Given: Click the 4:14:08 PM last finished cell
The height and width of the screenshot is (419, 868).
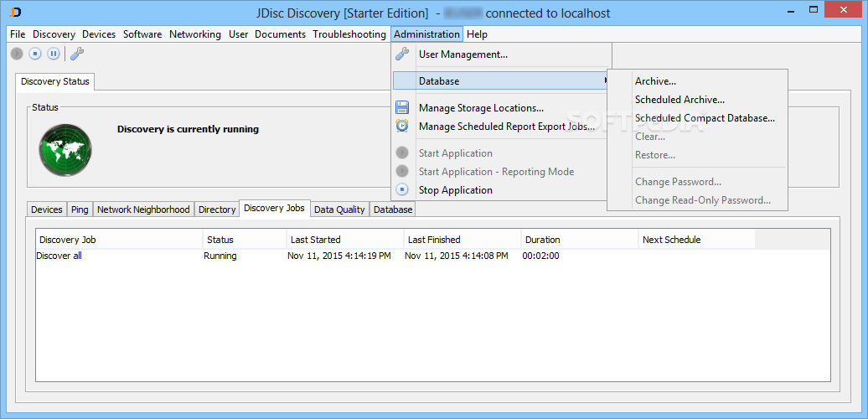Looking at the screenshot, I should tap(456, 256).
